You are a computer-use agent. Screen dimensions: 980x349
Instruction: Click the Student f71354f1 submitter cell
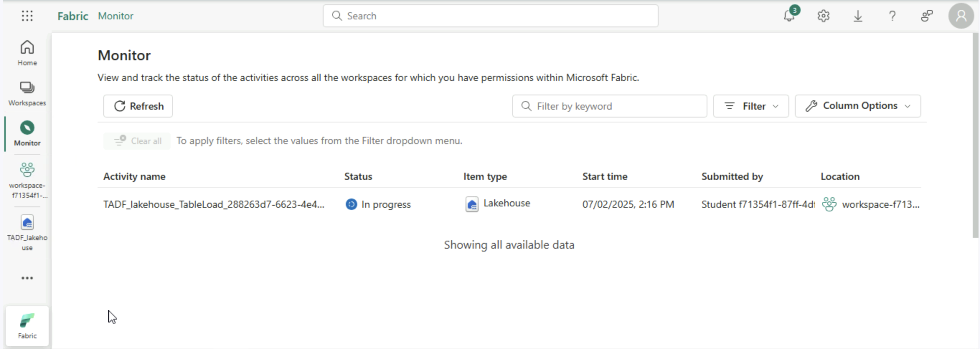(x=758, y=205)
